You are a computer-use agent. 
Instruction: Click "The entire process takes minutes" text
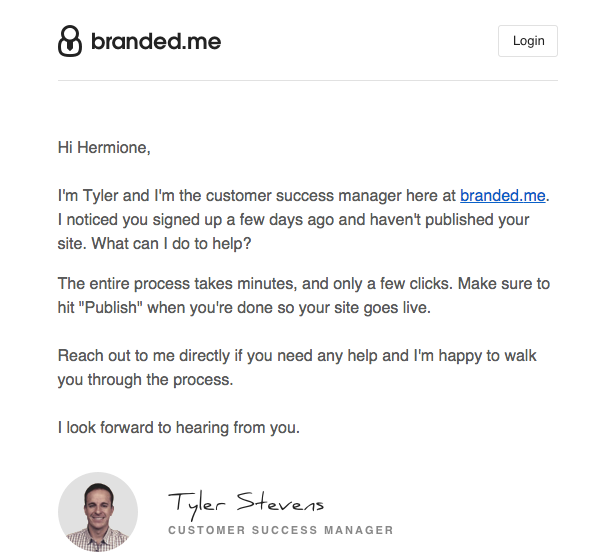tap(177, 284)
